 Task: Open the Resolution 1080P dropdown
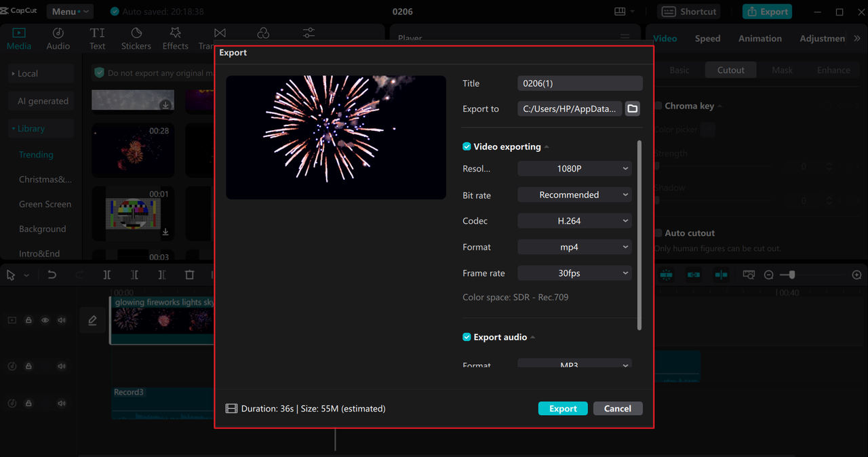pyautogui.click(x=574, y=168)
